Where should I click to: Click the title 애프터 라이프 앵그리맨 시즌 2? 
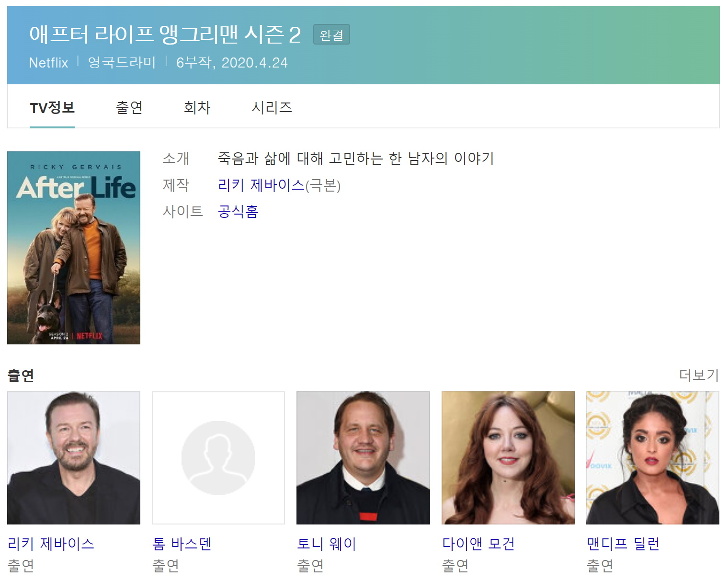coord(165,34)
